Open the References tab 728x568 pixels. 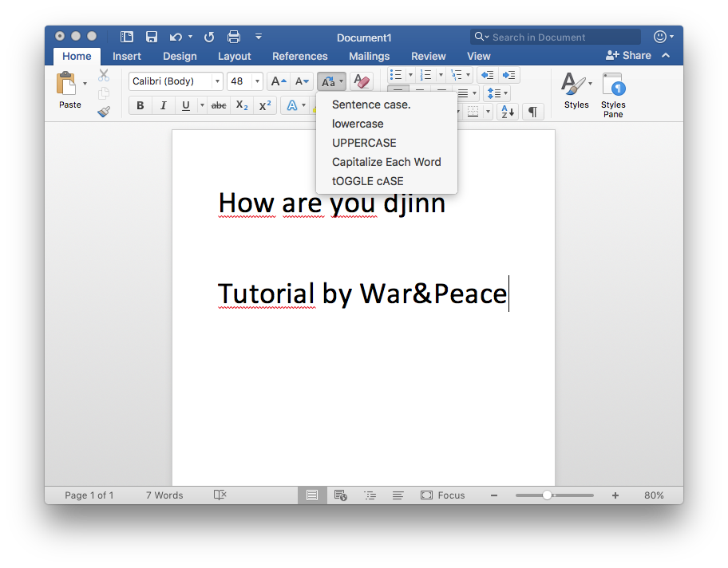[x=300, y=56]
